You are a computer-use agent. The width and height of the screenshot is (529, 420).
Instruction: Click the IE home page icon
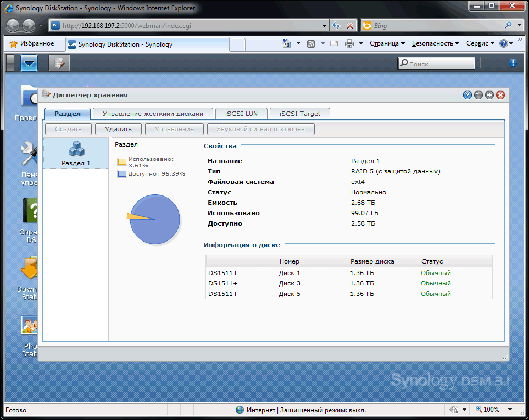click(286, 43)
